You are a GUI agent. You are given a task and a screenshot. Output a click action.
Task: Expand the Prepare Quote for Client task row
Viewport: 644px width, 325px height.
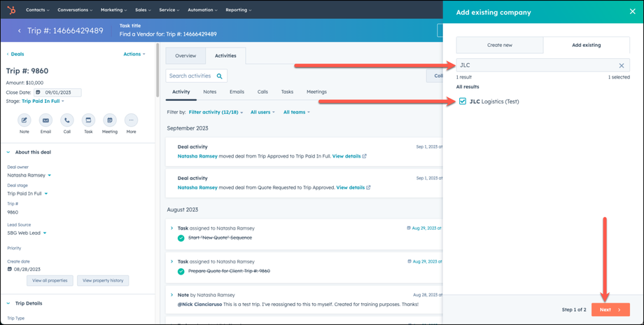[171, 262]
